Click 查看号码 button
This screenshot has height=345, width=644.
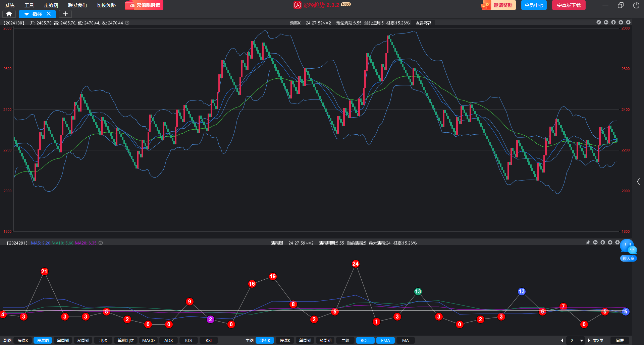(423, 23)
